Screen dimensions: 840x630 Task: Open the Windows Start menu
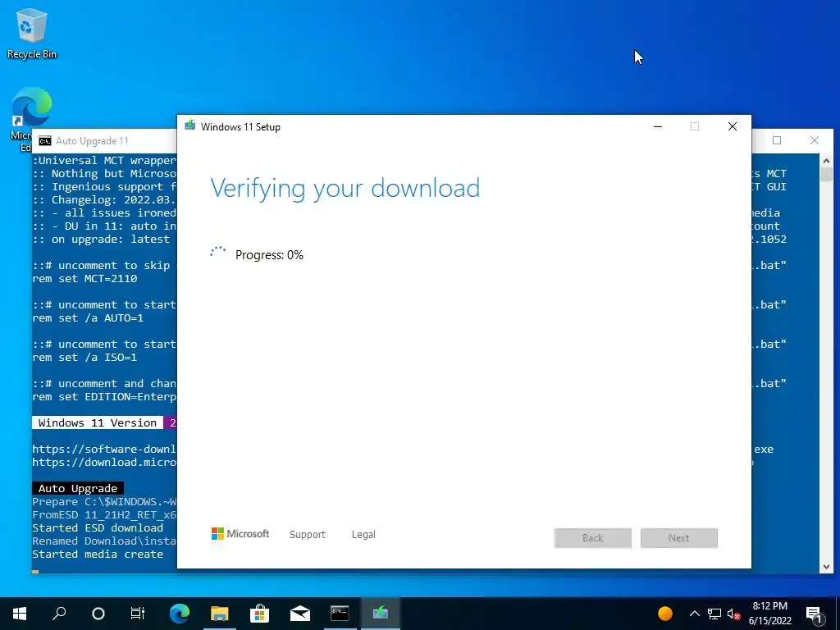point(20,614)
